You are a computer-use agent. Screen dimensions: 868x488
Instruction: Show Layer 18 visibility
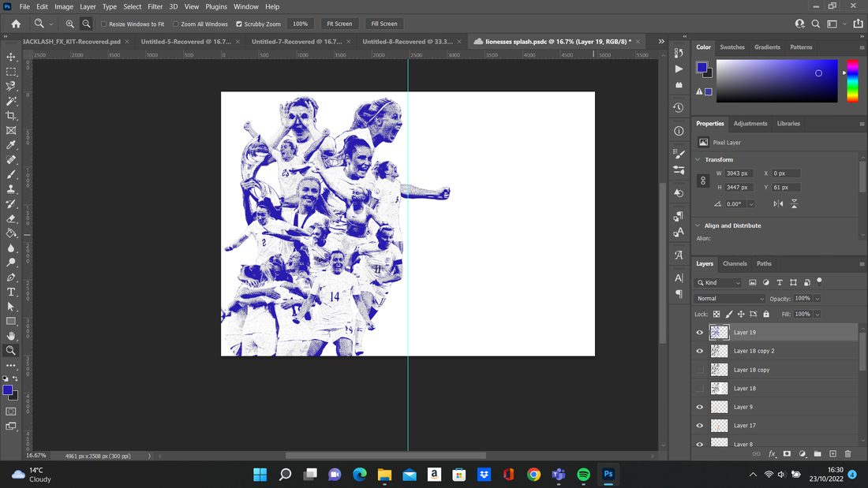tap(700, 389)
